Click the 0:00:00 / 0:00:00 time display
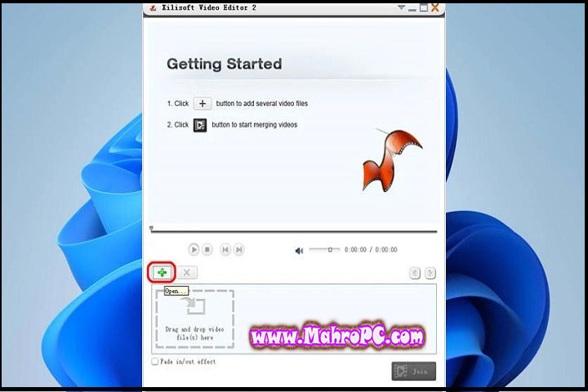588x392 pixels. click(371, 250)
